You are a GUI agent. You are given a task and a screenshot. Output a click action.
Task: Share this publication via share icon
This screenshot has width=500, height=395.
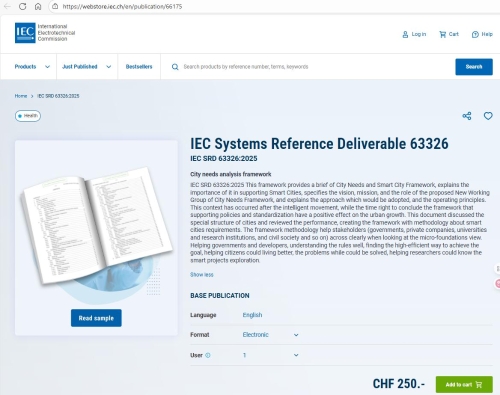click(x=467, y=116)
